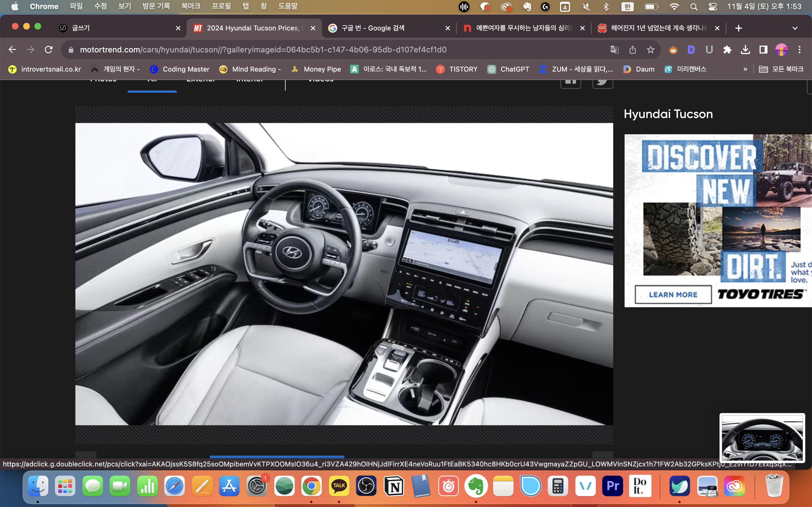
Task: Click the gallery progress bar below the photo
Action: pyautogui.click(x=277, y=456)
